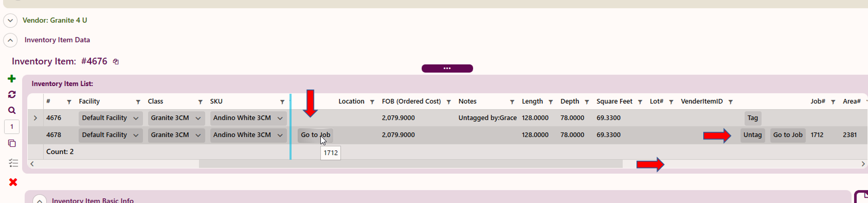Click the purple ellipsis splitter handle
The width and height of the screenshot is (868, 203).
[x=447, y=68]
